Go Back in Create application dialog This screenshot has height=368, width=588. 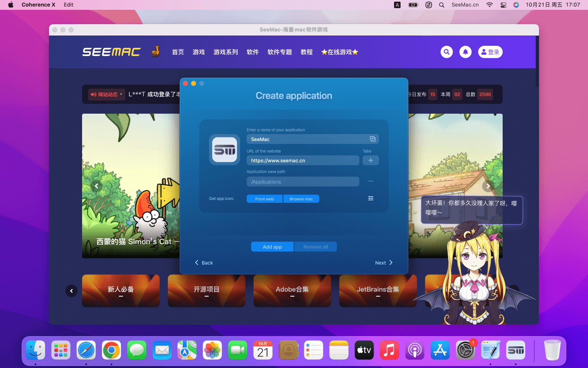(x=204, y=263)
